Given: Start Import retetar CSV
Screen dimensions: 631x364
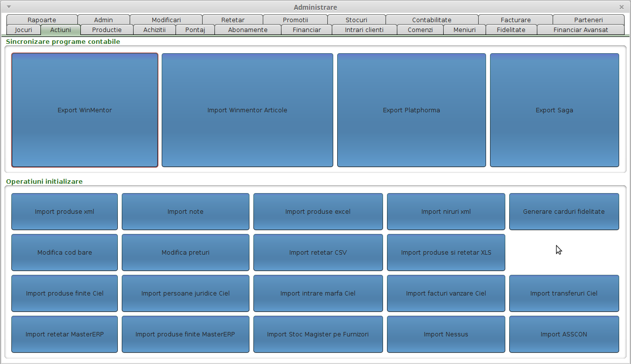Looking at the screenshot, I should (x=318, y=253).
